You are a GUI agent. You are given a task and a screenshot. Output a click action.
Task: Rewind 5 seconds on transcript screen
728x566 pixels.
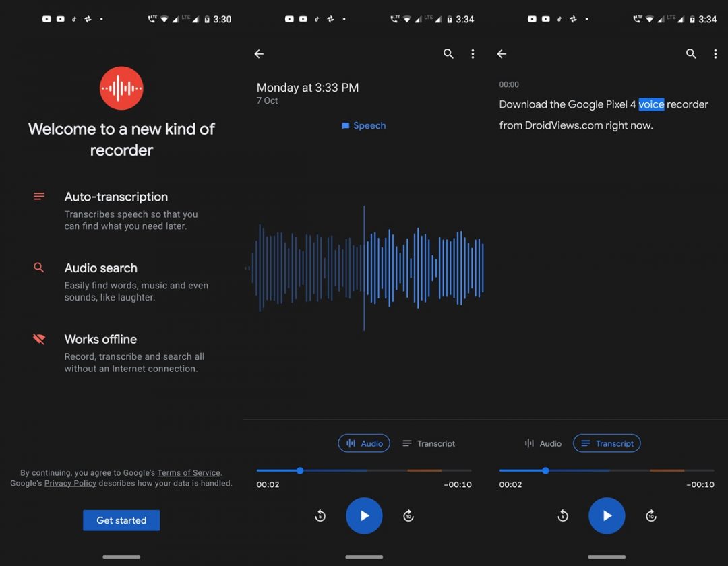pos(563,515)
